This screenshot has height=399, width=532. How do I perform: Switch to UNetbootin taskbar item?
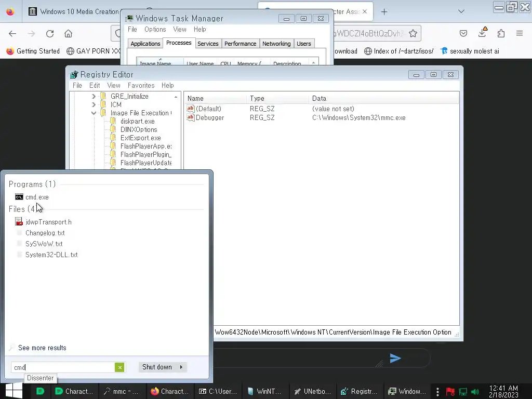coord(312,392)
